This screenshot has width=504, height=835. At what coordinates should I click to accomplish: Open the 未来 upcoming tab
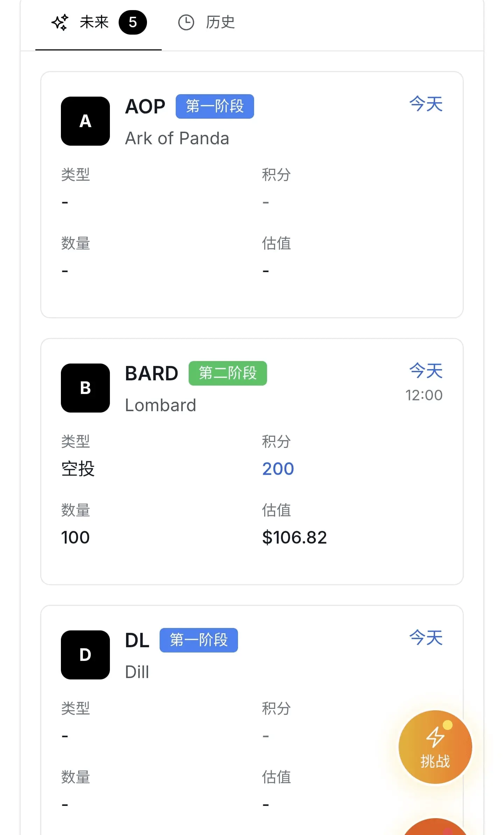[98, 22]
